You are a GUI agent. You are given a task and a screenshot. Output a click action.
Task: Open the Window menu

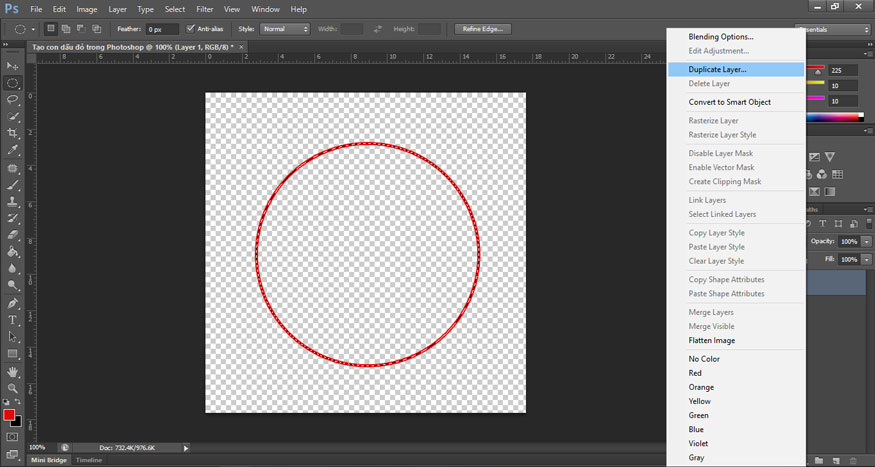266,9
